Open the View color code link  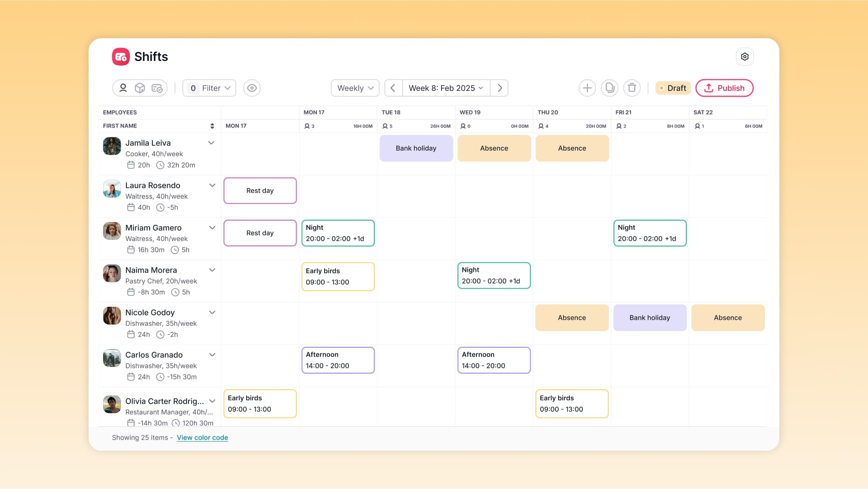202,437
